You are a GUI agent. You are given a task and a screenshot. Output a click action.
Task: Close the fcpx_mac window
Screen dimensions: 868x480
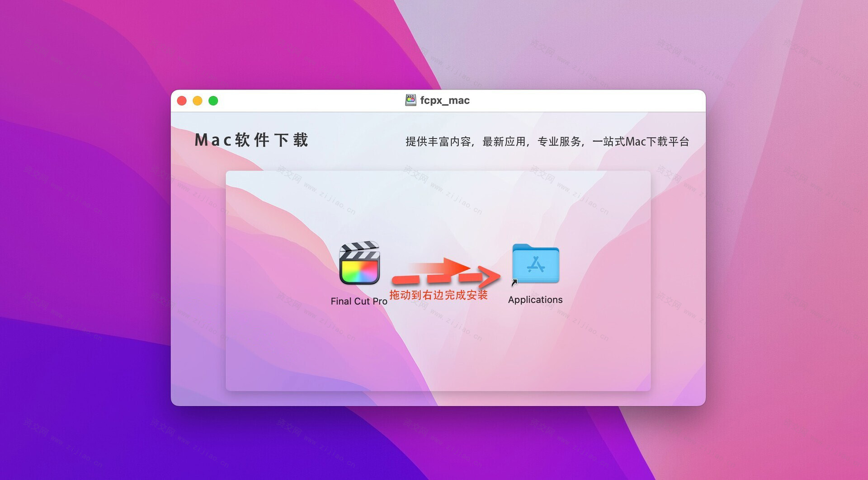click(x=182, y=101)
